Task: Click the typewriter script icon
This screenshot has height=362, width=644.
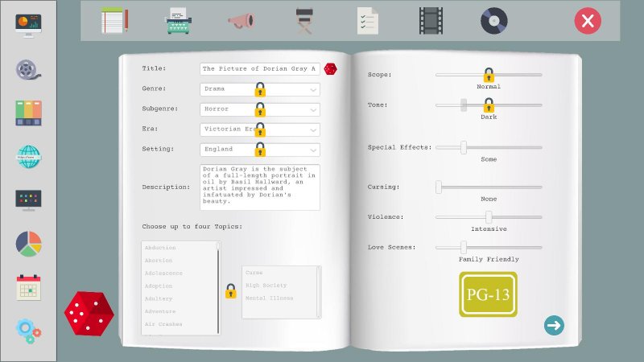Action: point(178,21)
